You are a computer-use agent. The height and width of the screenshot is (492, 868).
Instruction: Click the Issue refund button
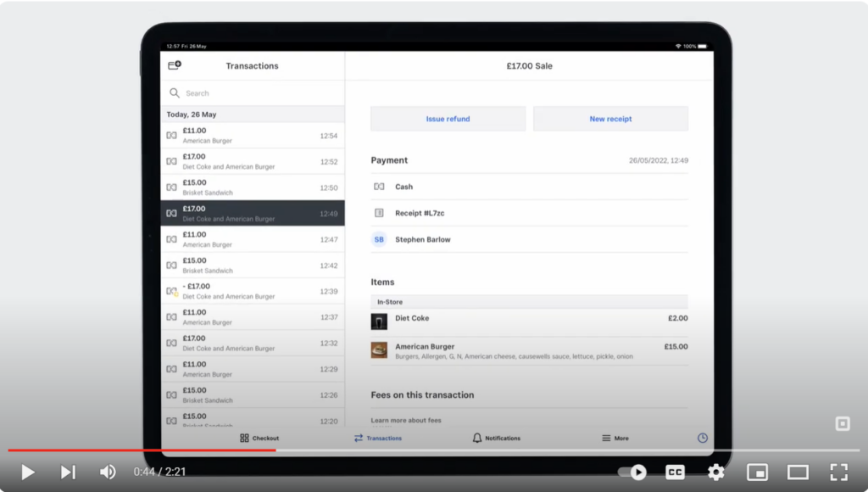[x=448, y=119]
